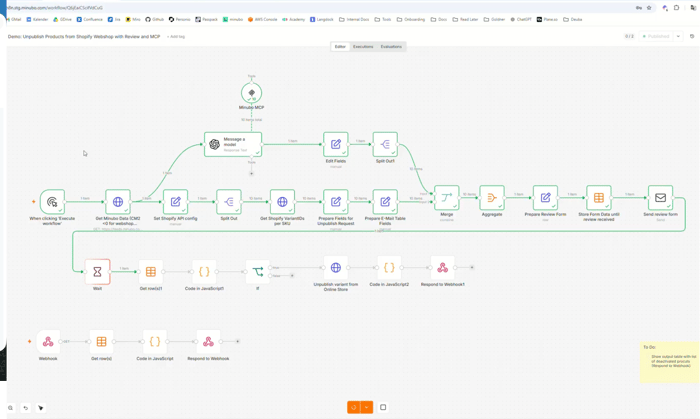700x419 pixels.
Task: Open the Internal Docs bookmarks folder
Action: [x=354, y=20]
